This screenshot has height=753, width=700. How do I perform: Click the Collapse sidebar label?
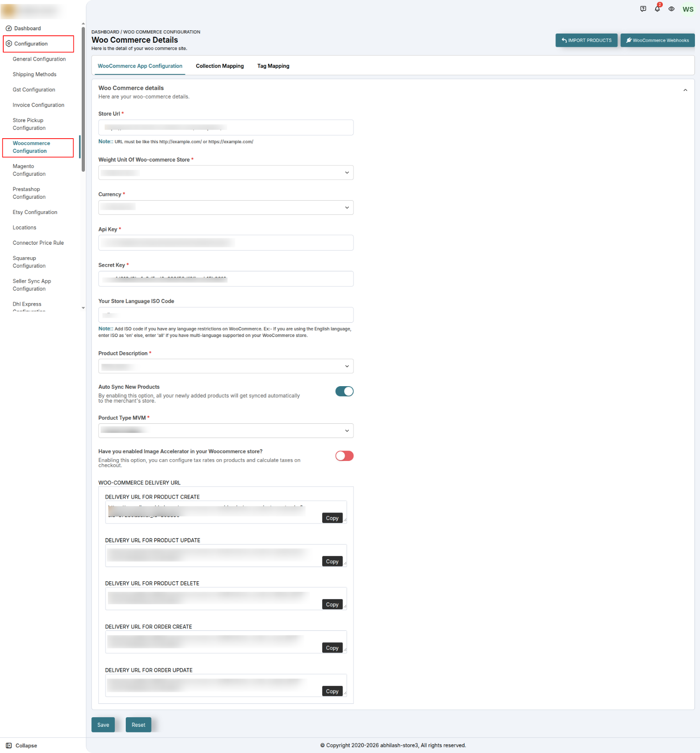pyautogui.click(x=26, y=746)
